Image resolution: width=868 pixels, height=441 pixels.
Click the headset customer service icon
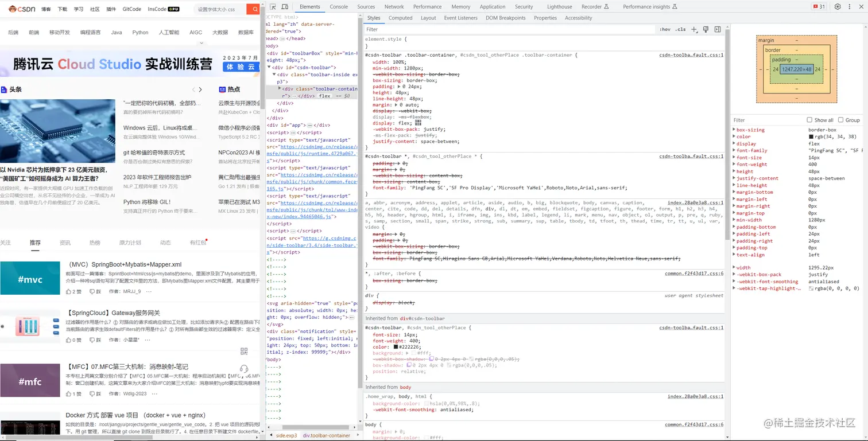[244, 369]
